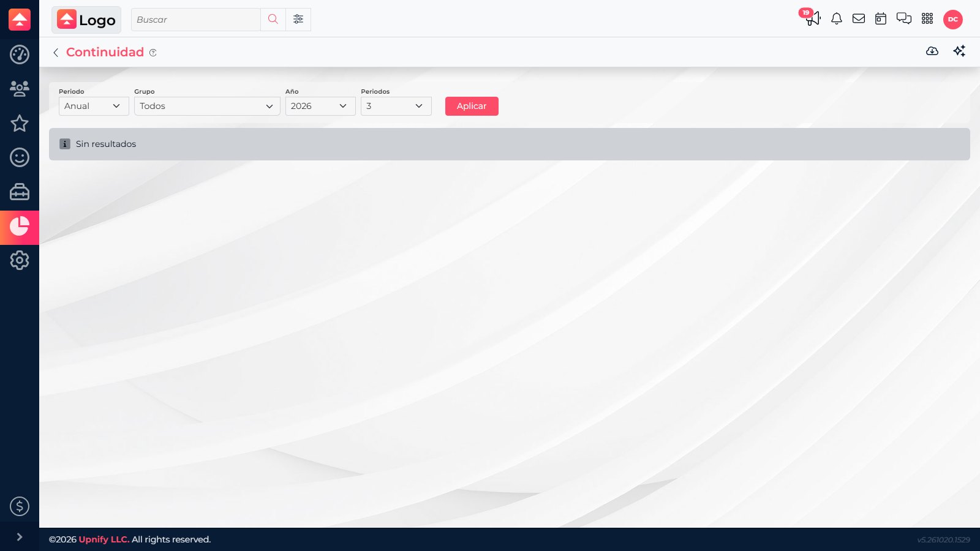Click the Continuidad page title
The height and width of the screenshot is (551, 980).
click(x=105, y=52)
